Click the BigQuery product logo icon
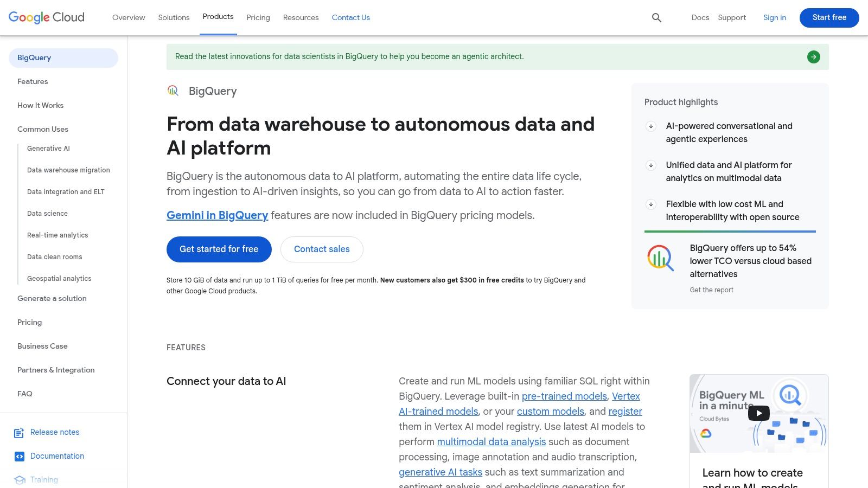The height and width of the screenshot is (488, 868). pos(173,91)
